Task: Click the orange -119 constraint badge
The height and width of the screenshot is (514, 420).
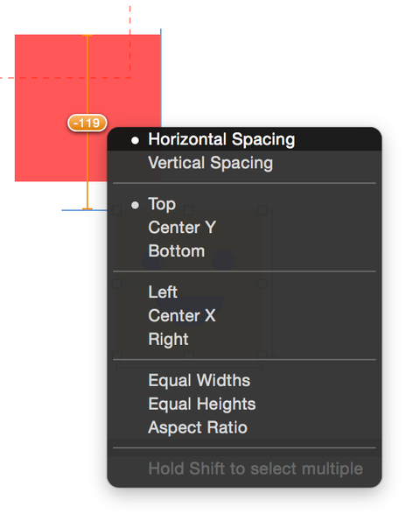Action: click(87, 123)
